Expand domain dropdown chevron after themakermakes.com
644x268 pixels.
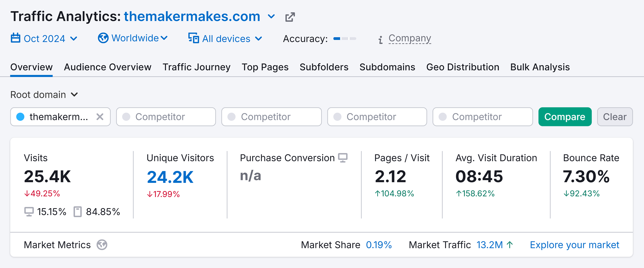pyautogui.click(x=271, y=17)
